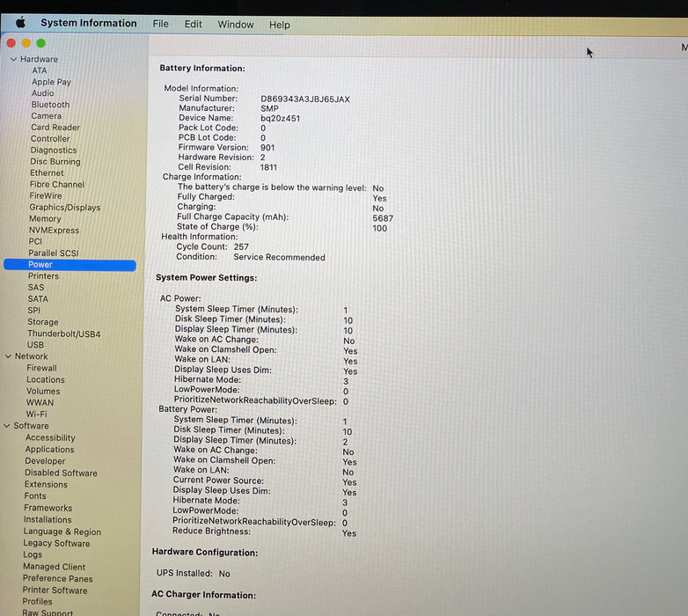Select Installations under Software

point(48,519)
